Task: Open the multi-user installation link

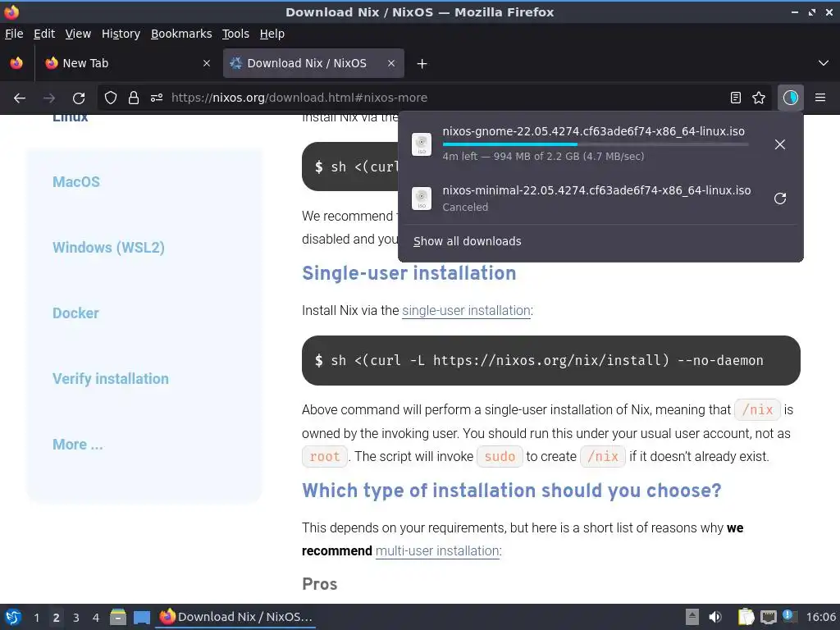Action: click(438, 550)
